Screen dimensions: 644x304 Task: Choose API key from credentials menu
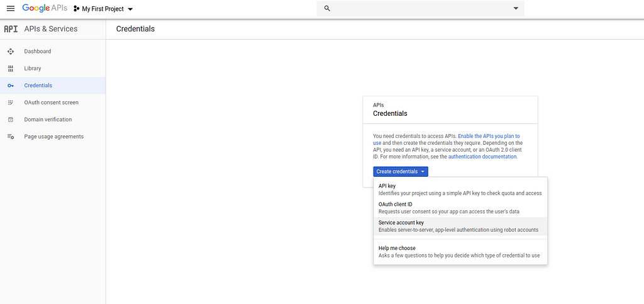460,189
